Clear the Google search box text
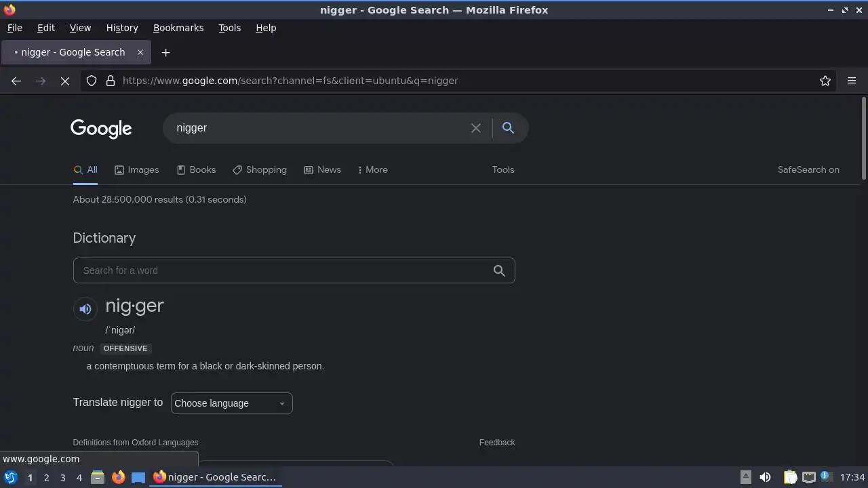 [476, 128]
